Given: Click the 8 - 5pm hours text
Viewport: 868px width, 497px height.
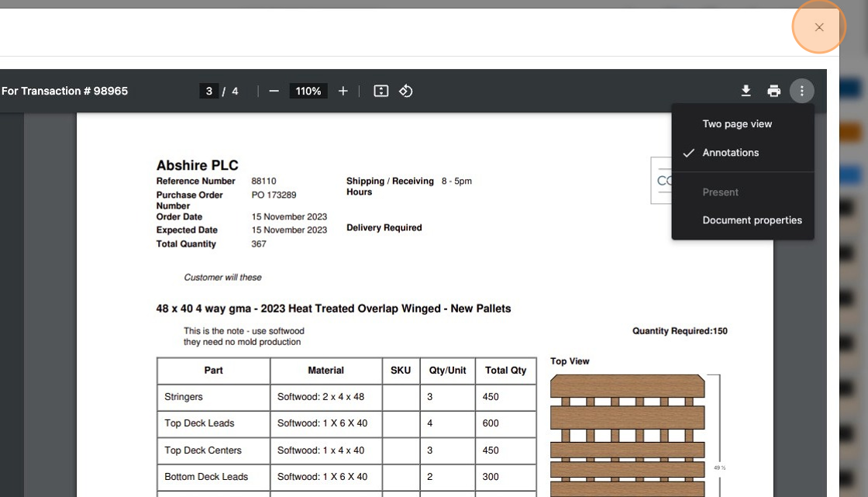Looking at the screenshot, I should point(456,181).
